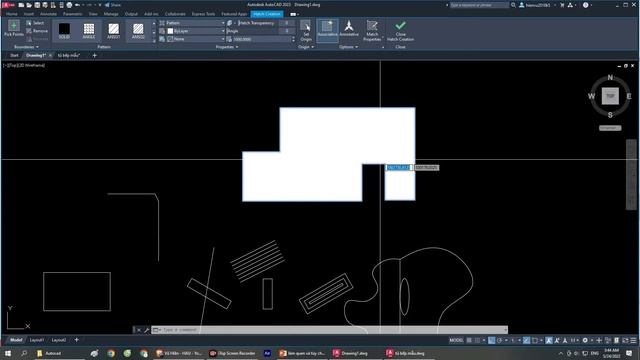640x360 pixels.
Task: Switch to the Parametric ribbon tab
Action: coord(73,14)
